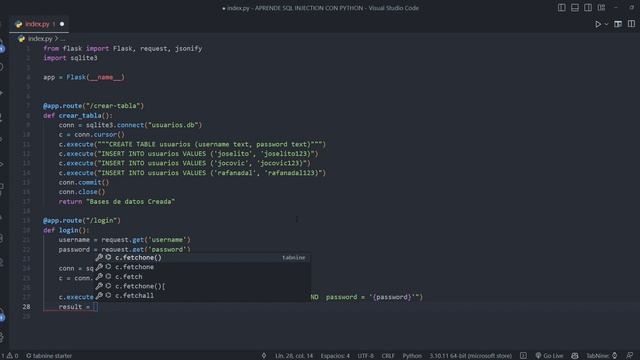The image size is (640, 360).
Task: Choose the c.fetch suggestion
Action: 203,277
